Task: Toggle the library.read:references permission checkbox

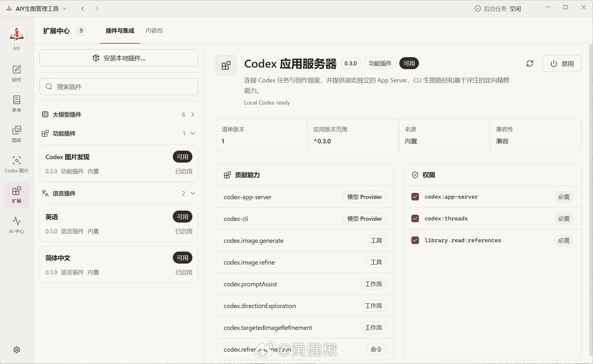Action: [415, 240]
